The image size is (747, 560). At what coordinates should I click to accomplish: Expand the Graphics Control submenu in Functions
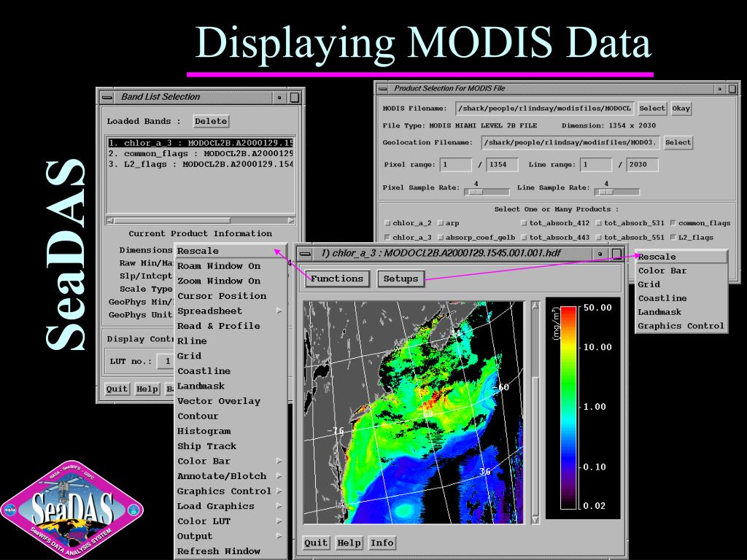tap(279, 491)
